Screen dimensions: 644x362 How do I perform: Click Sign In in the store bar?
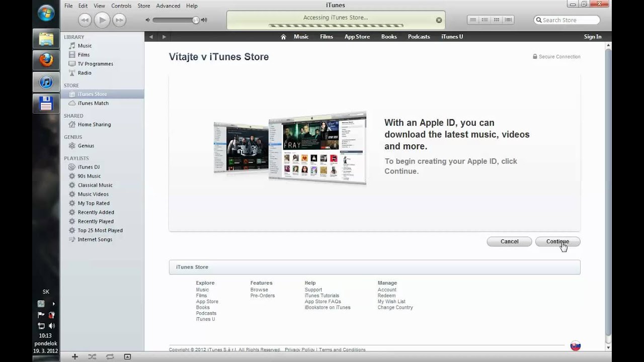coord(593,37)
